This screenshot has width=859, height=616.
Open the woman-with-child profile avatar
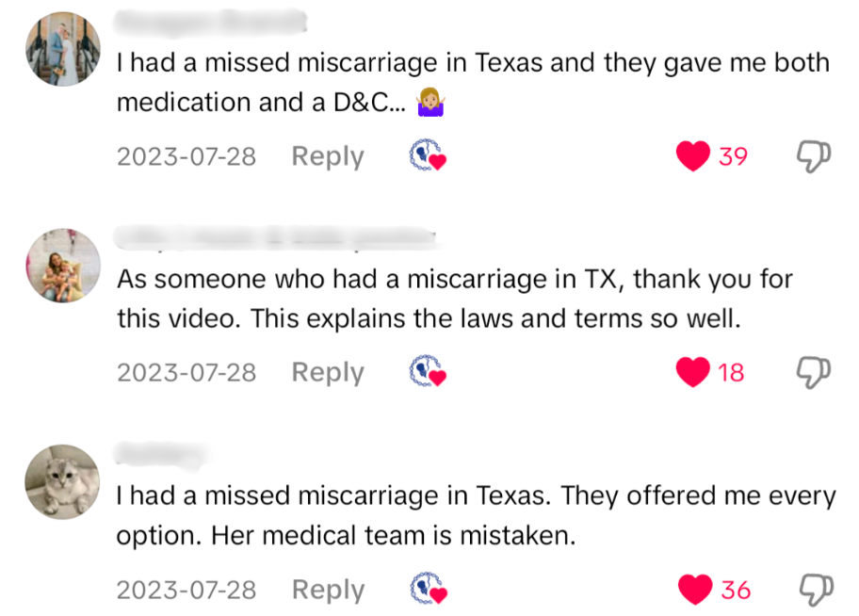click(x=62, y=266)
